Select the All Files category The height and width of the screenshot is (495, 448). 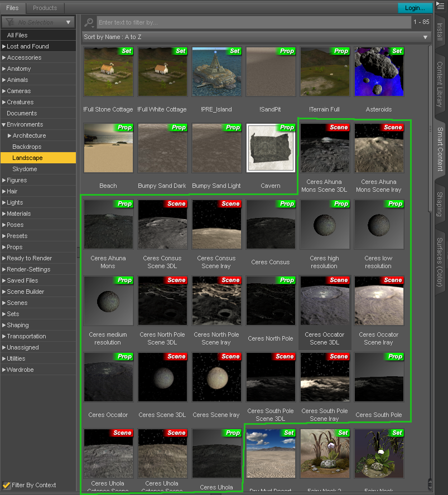coord(38,35)
